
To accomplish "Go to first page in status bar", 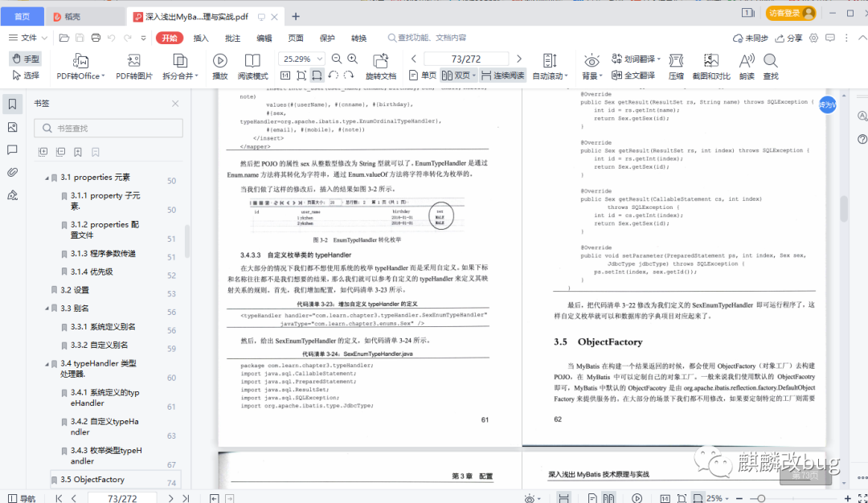I will click(x=59, y=498).
